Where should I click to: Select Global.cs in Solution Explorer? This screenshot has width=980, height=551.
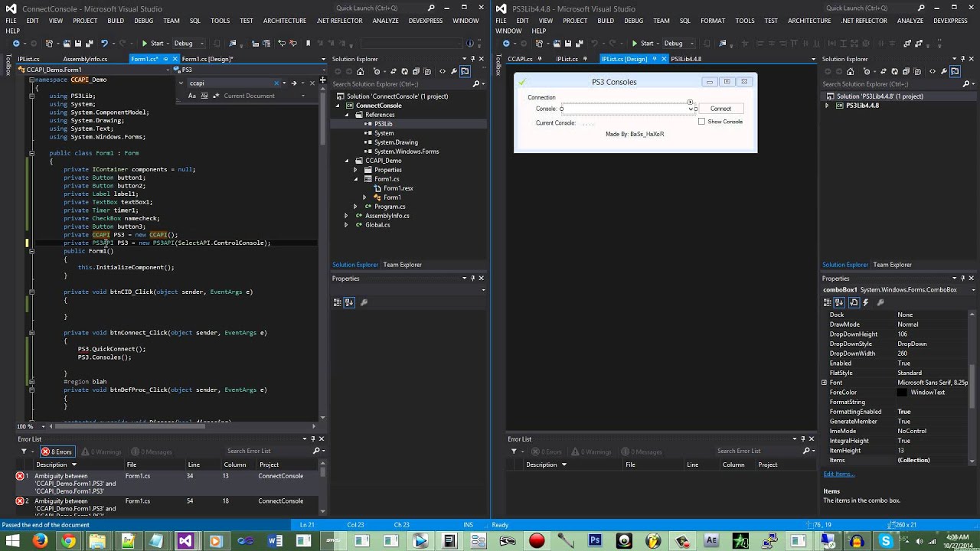point(377,225)
